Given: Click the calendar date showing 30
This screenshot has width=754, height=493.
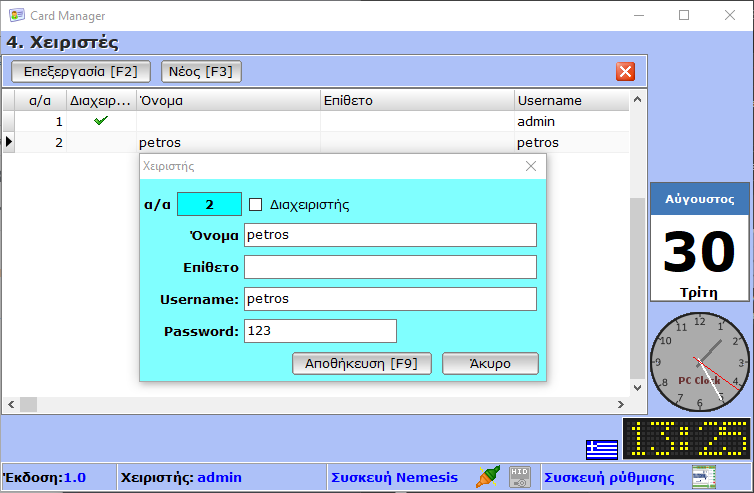Looking at the screenshot, I should point(699,251).
